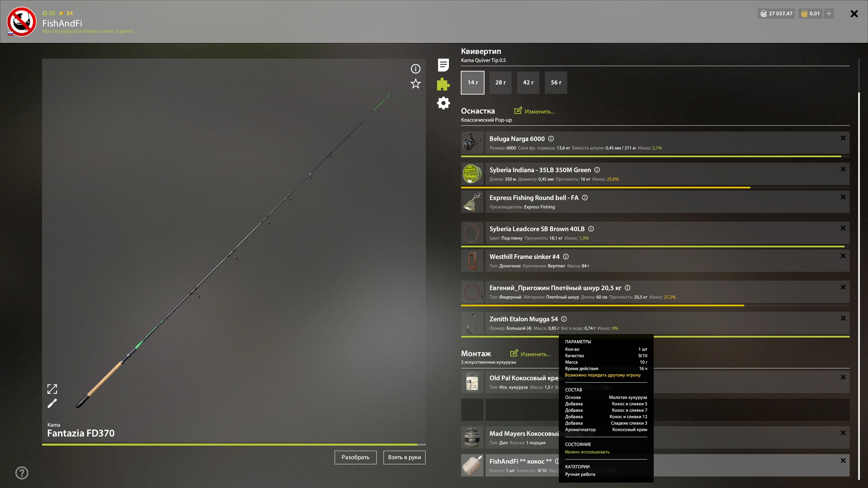This screenshot has width=868, height=488.
Task: Mark rod as favorite with star icon
Action: [x=415, y=84]
